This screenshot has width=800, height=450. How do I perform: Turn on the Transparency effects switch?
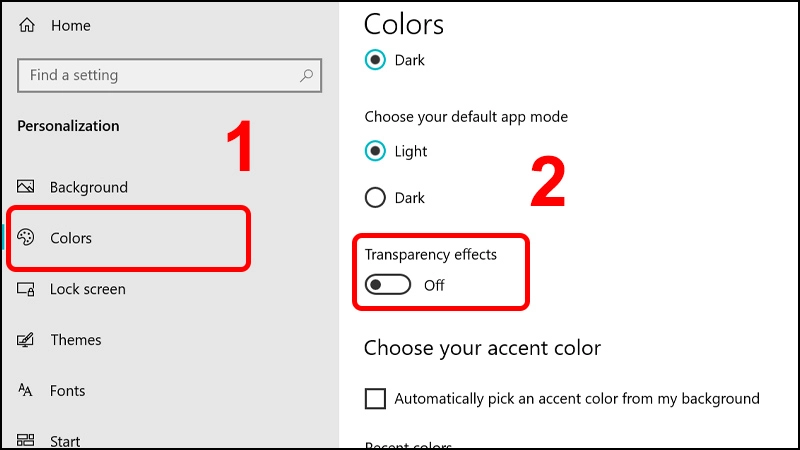(388, 285)
